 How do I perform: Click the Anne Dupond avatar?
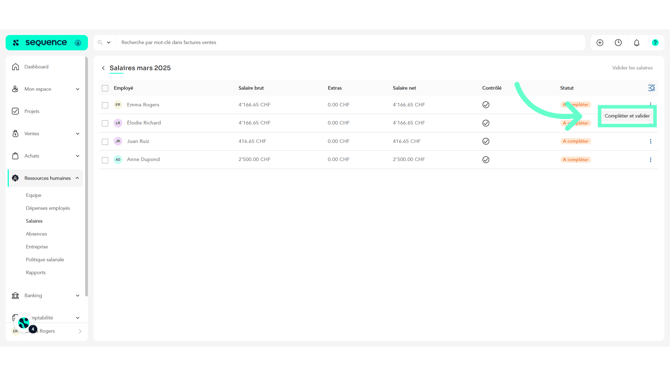(118, 159)
